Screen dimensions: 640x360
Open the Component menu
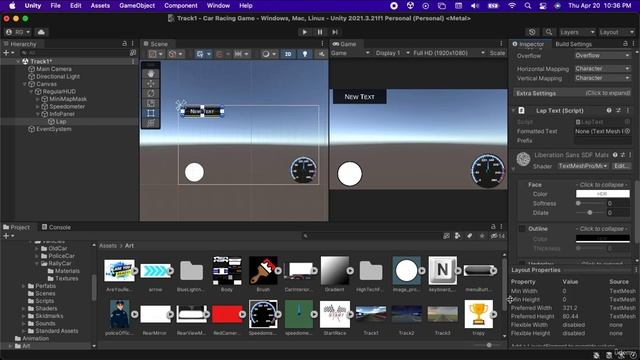point(181,6)
